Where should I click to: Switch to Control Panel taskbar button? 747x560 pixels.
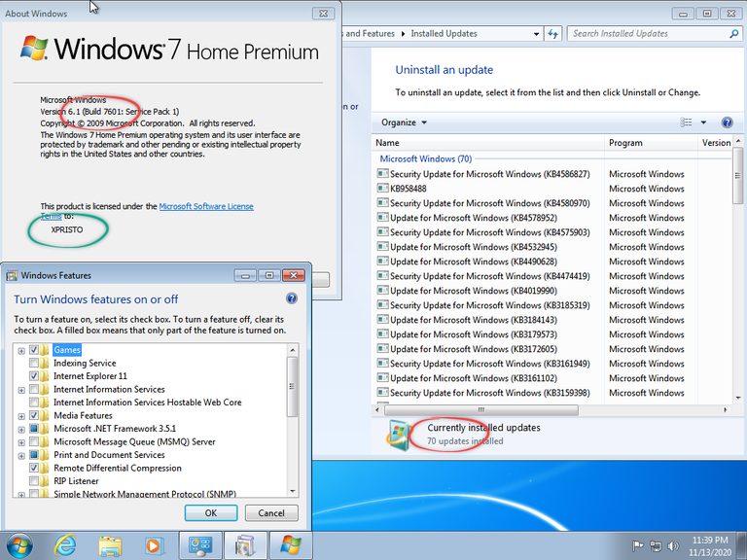[199, 545]
